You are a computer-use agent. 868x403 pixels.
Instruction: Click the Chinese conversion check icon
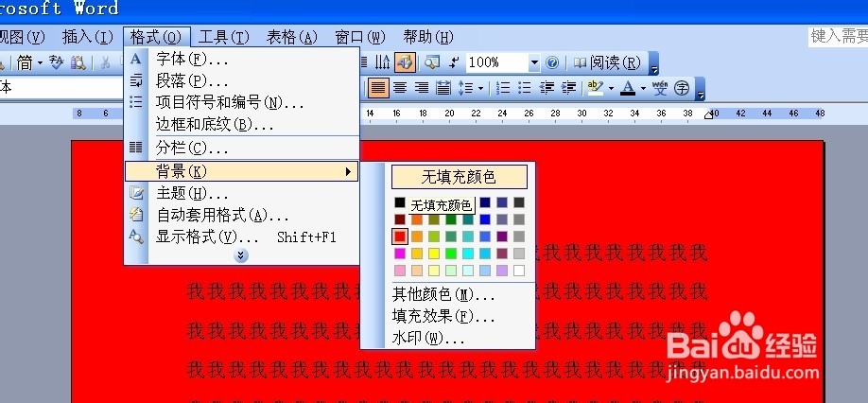56,62
